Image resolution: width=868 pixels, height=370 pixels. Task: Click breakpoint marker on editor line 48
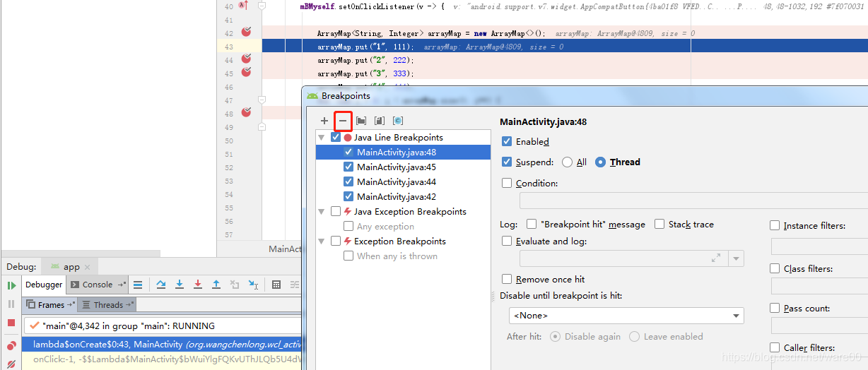pos(246,113)
